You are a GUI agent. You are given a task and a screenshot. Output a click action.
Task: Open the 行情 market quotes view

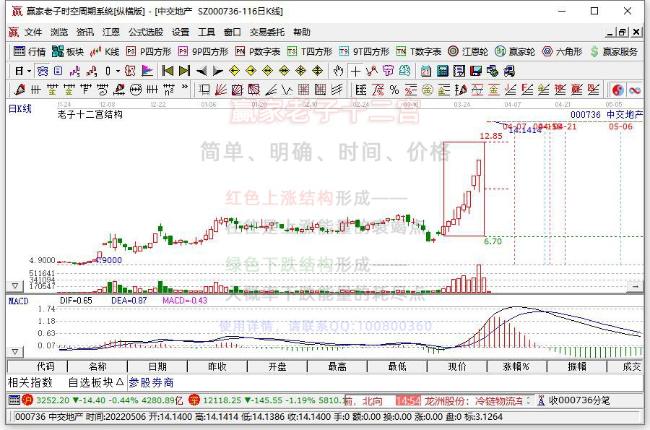click(29, 51)
